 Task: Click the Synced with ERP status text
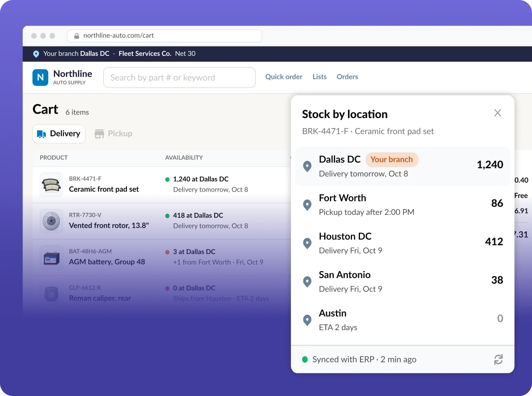tap(364, 359)
